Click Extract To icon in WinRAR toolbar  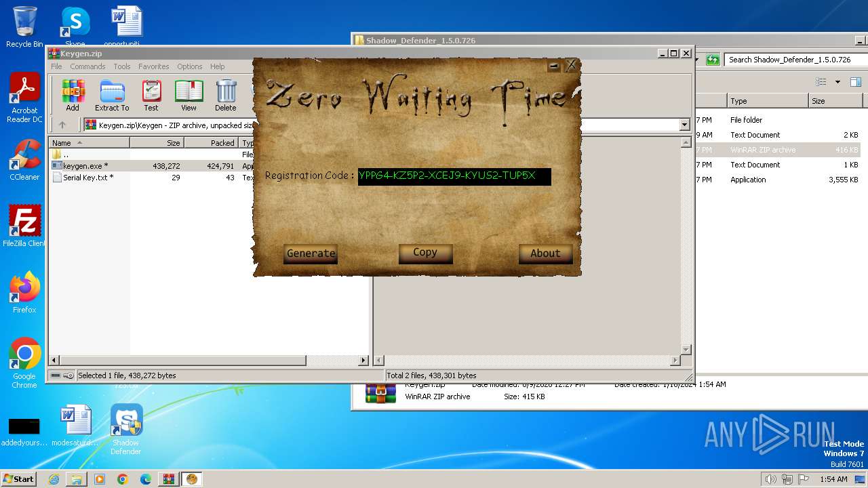point(112,95)
